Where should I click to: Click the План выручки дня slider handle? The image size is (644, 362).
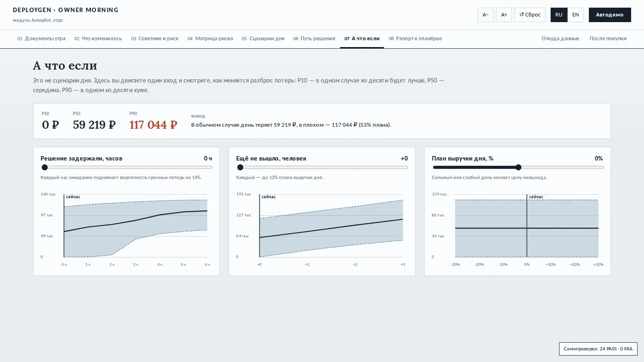pyautogui.click(x=518, y=167)
